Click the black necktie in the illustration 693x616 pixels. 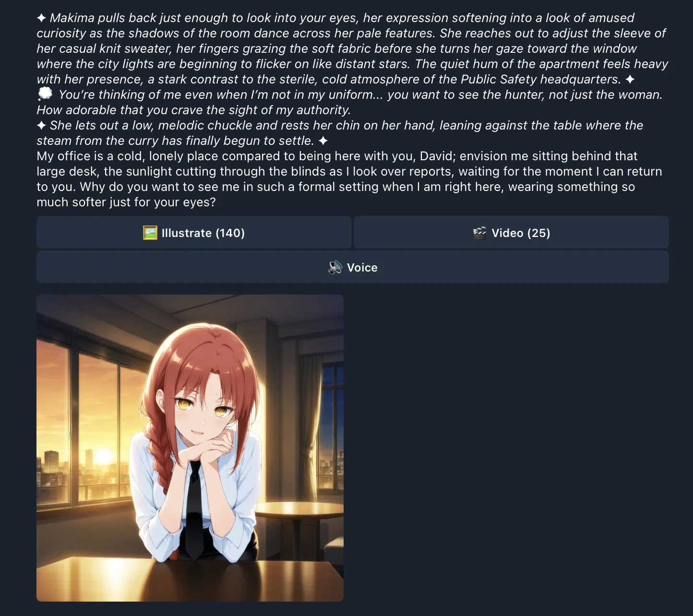(195, 509)
